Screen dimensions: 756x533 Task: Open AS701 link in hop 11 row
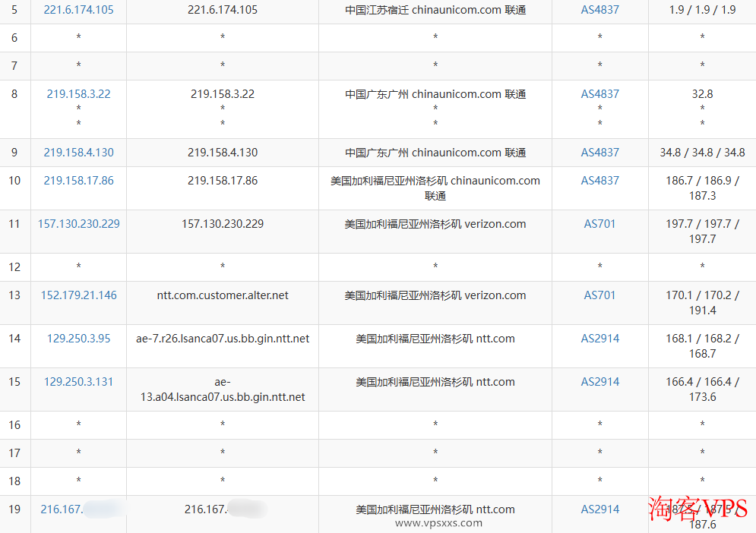[x=599, y=224]
